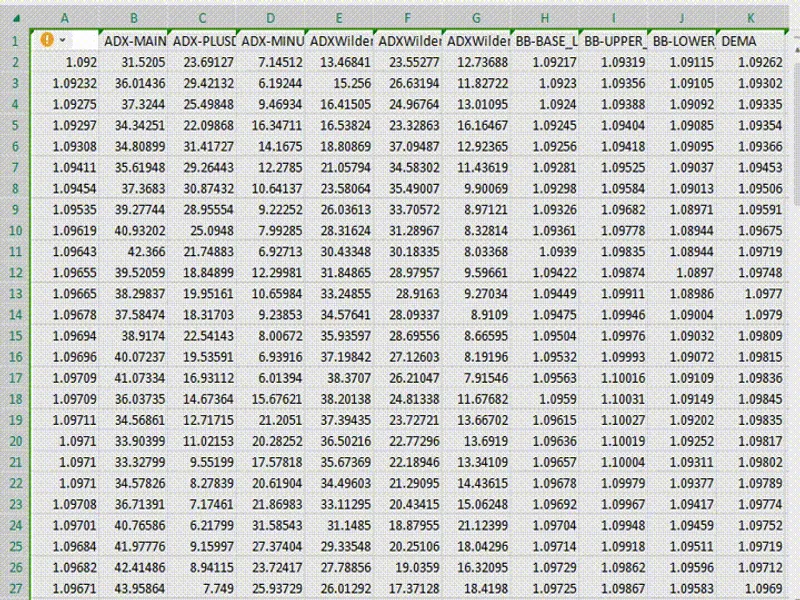Click cell with value 1.0897

tap(682, 273)
